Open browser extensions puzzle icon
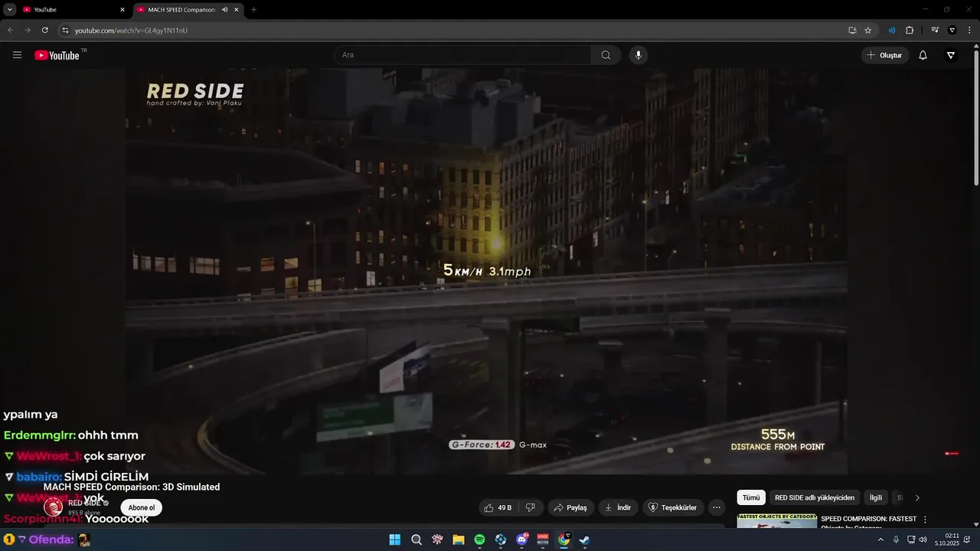 pos(910,30)
